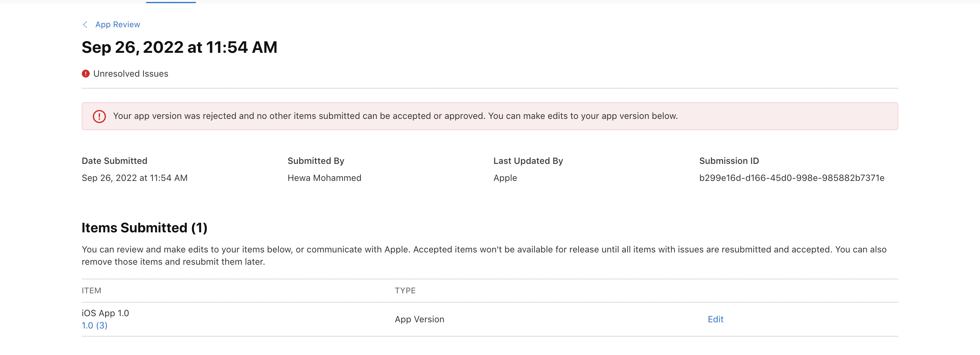Click the red Unresolved Issues status icon
Screen dimensions: 980x355
point(86,74)
